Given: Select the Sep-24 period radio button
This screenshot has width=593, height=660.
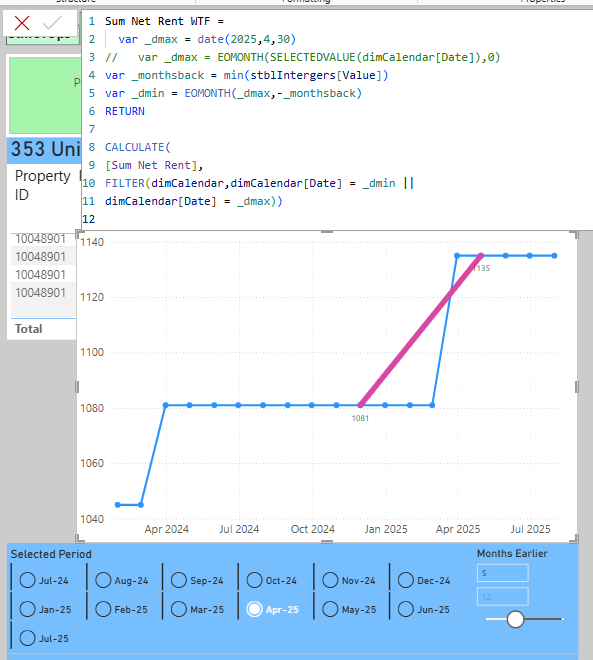Looking at the screenshot, I should point(179,580).
